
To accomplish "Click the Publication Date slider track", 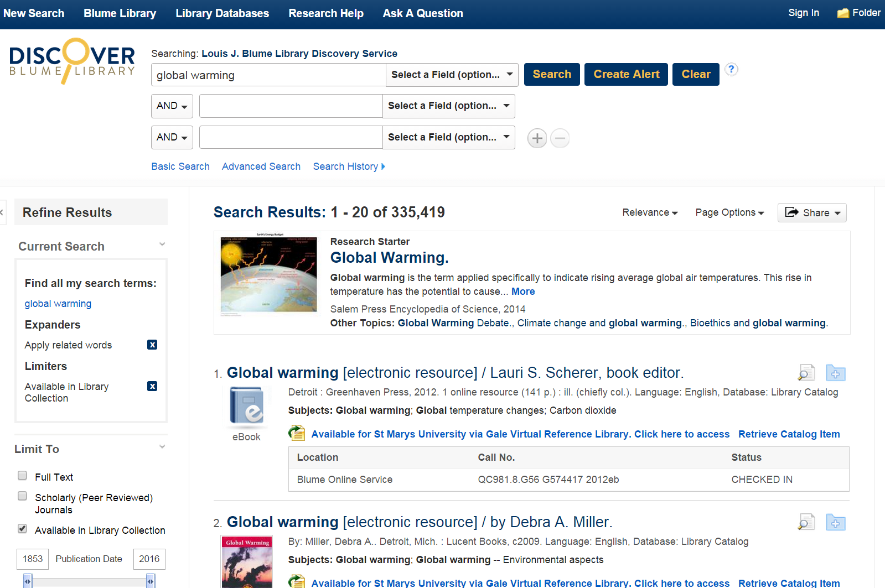I will point(89,582).
